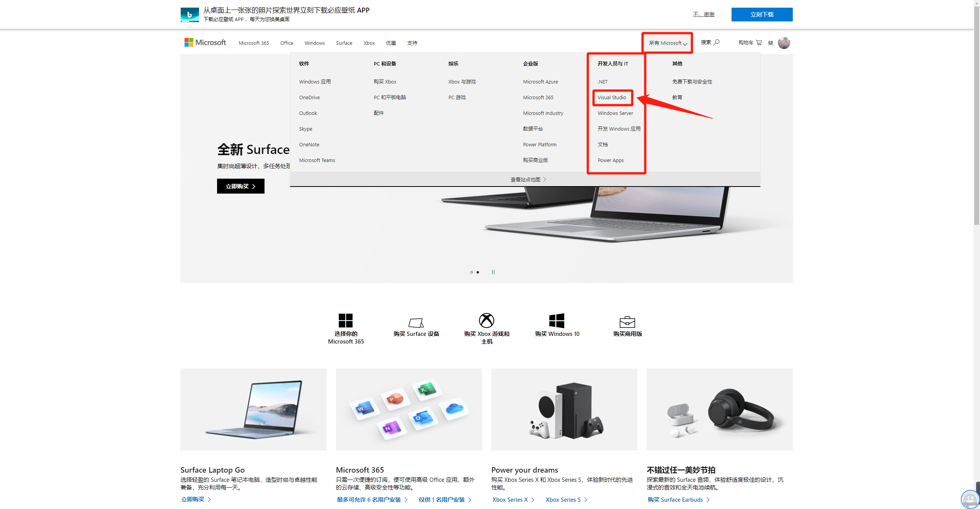Screen dimensions: 980x509
Task: Open the 支持 nav item
Action: pyautogui.click(x=412, y=43)
